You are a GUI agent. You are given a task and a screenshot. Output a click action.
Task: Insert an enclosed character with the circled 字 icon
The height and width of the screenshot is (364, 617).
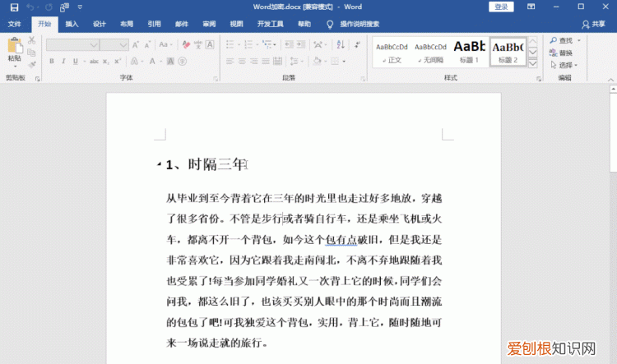[182, 62]
